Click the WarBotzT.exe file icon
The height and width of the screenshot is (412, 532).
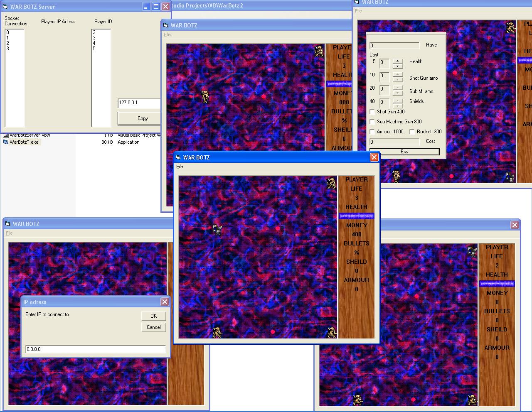(6, 142)
